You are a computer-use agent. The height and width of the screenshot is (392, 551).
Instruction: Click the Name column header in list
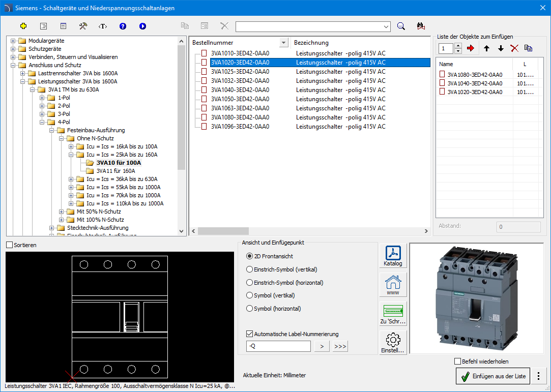coord(474,64)
